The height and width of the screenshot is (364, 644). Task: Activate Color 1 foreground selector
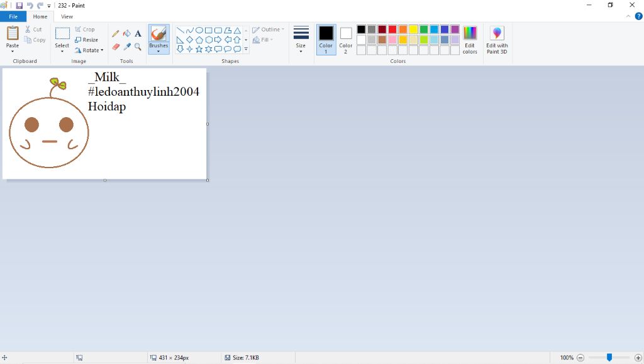tap(326, 40)
